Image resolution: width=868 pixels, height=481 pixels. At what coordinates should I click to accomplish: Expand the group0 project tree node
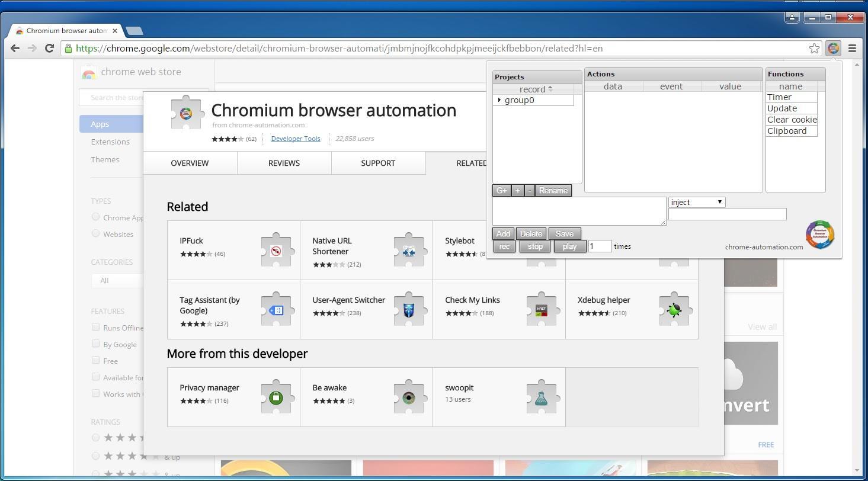499,100
